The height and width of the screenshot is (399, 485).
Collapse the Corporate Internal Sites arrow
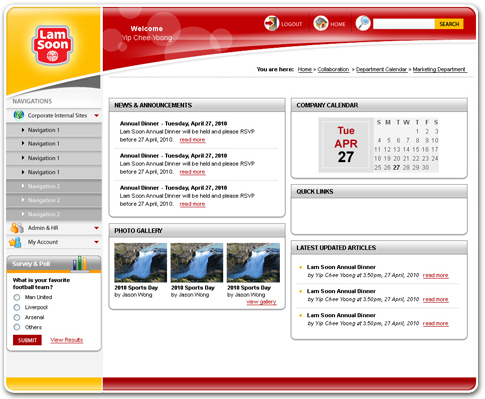(97, 116)
